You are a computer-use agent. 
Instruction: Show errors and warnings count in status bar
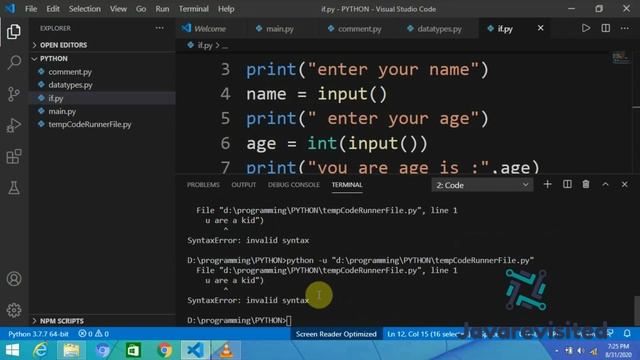(93, 334)
